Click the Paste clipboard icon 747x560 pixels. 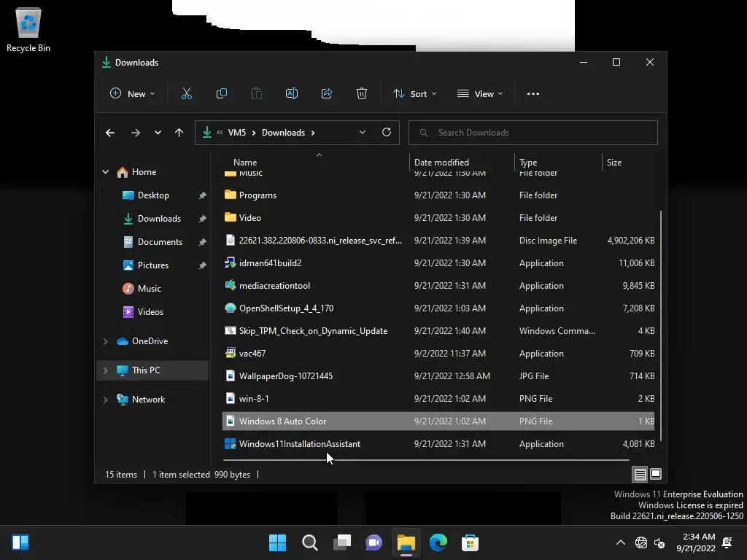(256, 94)
